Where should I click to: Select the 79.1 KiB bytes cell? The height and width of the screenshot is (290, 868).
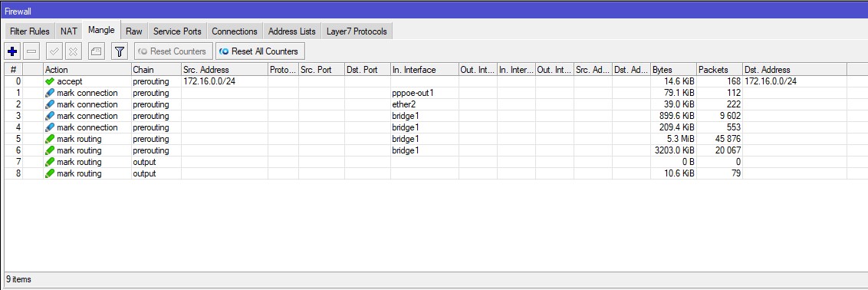[673, 93]
